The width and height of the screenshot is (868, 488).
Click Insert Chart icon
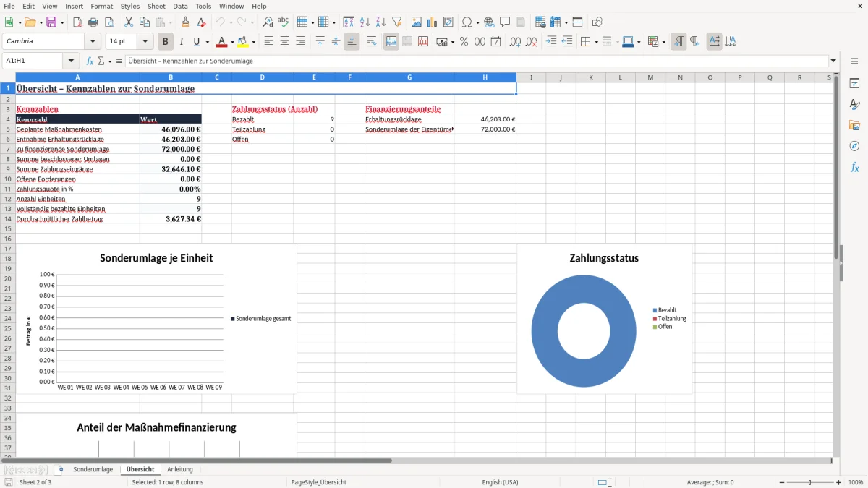[433, 22]
